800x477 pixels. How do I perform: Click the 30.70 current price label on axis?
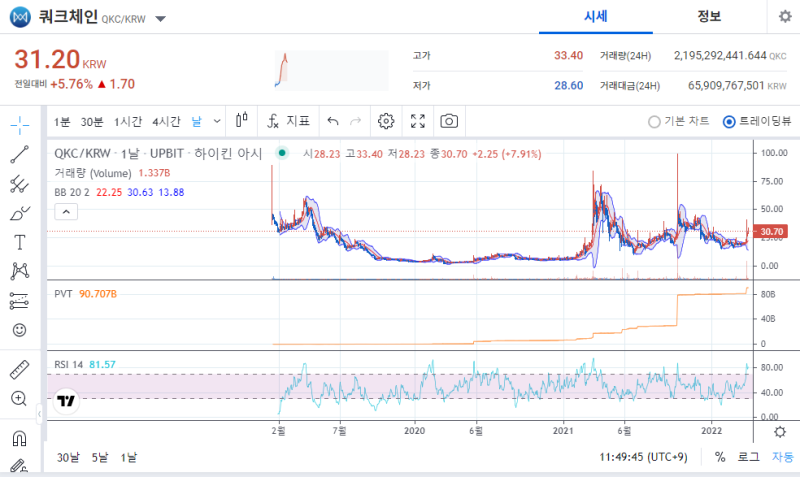coord(771,232)
